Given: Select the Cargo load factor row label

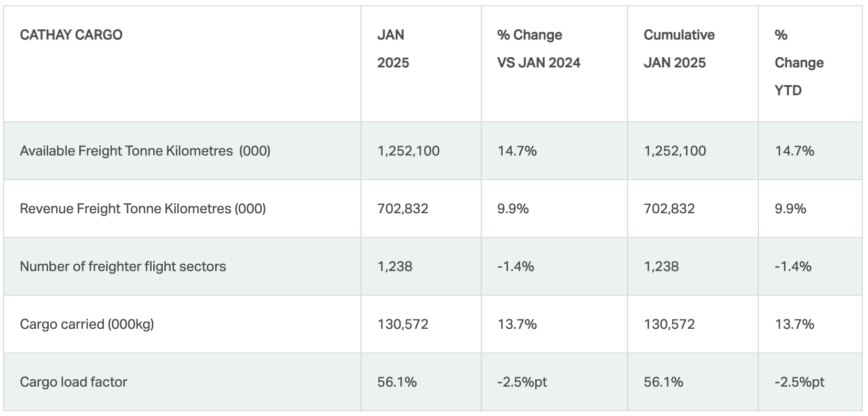Looking at the screenshot, I should coord(73,382).
